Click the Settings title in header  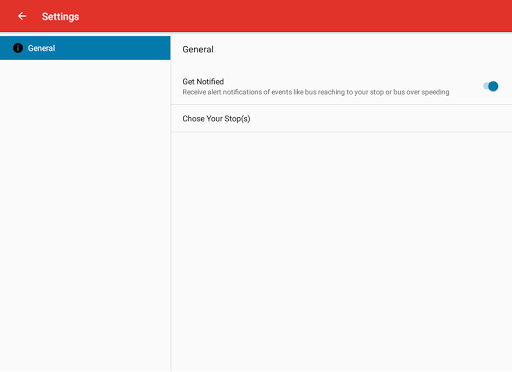point(60,16)
